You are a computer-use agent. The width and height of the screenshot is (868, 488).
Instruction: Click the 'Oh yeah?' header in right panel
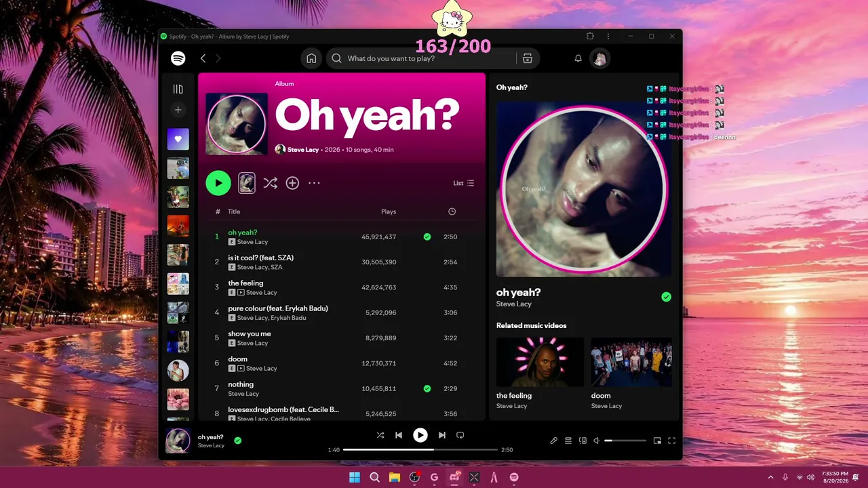click(512, 87)
